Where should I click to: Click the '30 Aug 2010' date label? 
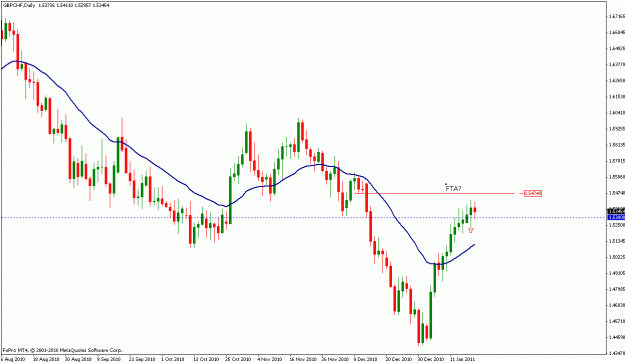78,359
